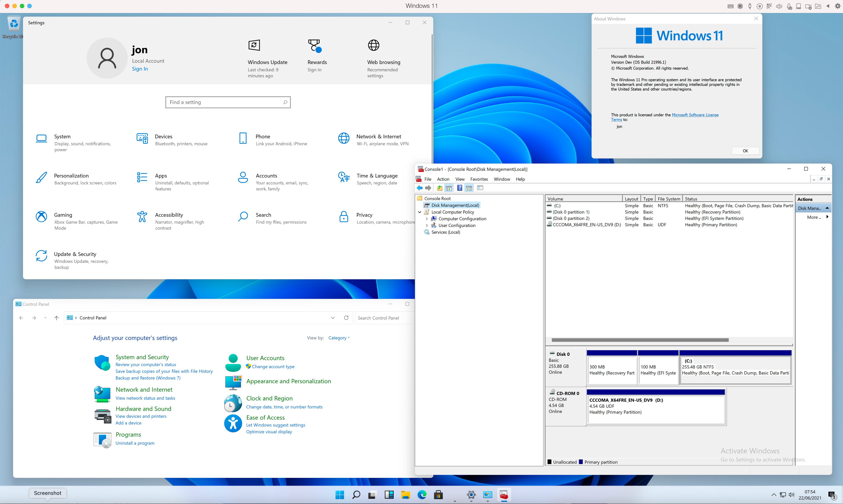Open the View menu in Console1
This screenshot has height=504, width=843.
point(460,179)
